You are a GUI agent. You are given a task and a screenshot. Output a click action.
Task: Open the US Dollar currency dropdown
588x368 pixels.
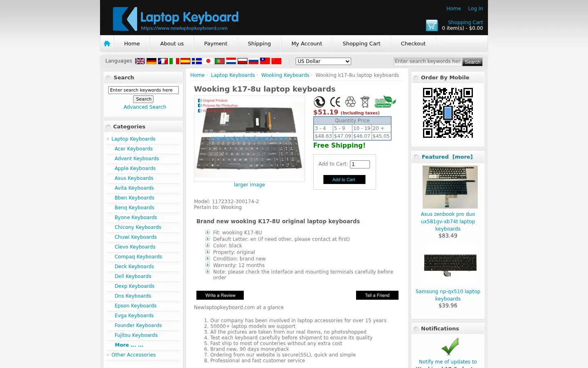323,61
